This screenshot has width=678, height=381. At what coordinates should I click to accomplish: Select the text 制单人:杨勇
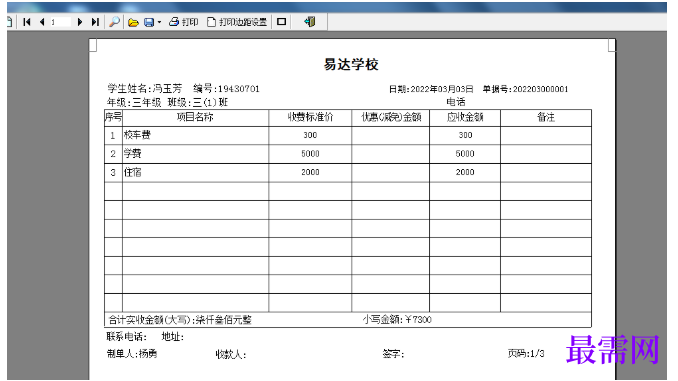click(x=132, y=354)
